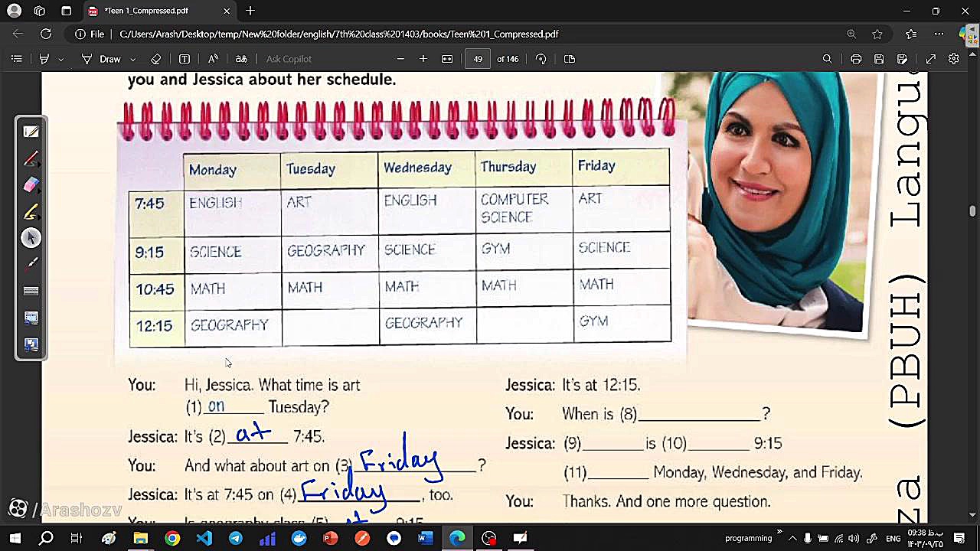Switch the ENG input language indicator
Viewport: 980px width, 551px height.
[893, 538]
